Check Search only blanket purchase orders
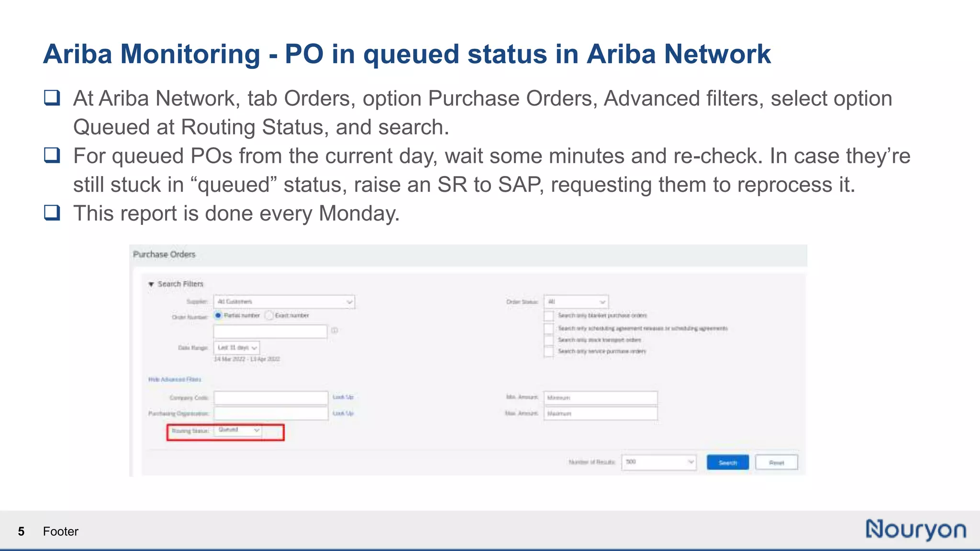This screenshot has width=980, height=551. pyautogui.click(x=549, y=316)
